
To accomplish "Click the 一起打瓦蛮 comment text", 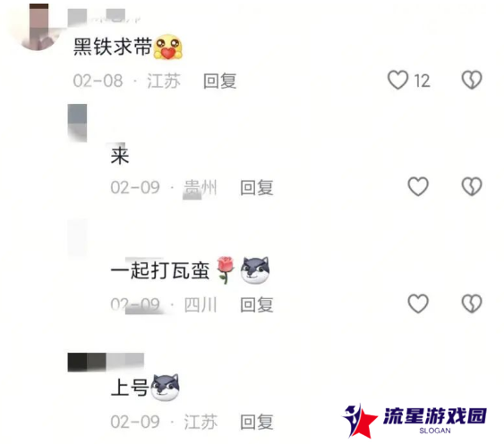I will tap(160, 270).
